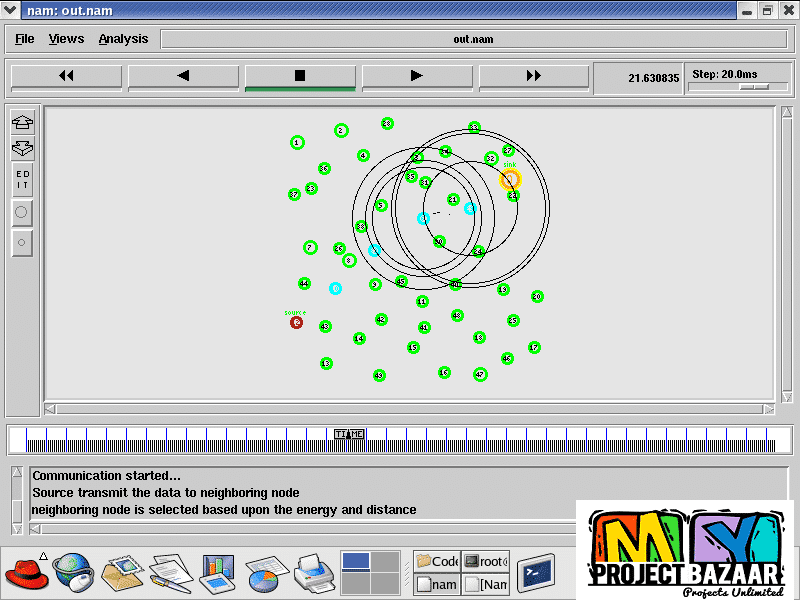Click the red source node
The height and width of the screenshot is (600, 800).
click(296, 322)
